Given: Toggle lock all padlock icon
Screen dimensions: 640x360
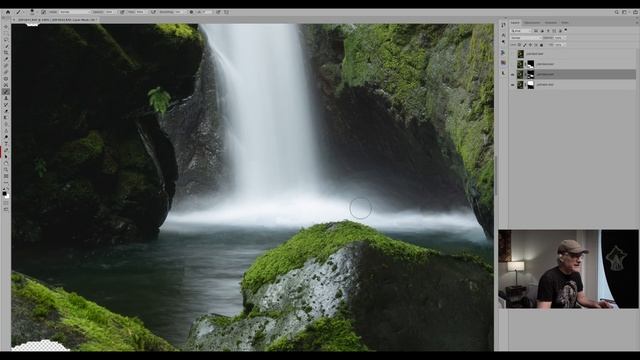Looking at the screenshot, I should 542,45.
